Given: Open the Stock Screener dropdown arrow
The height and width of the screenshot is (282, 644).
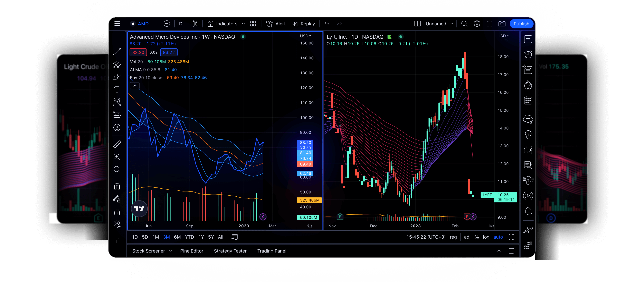Looking at the screenshot, I should [170, 251].
